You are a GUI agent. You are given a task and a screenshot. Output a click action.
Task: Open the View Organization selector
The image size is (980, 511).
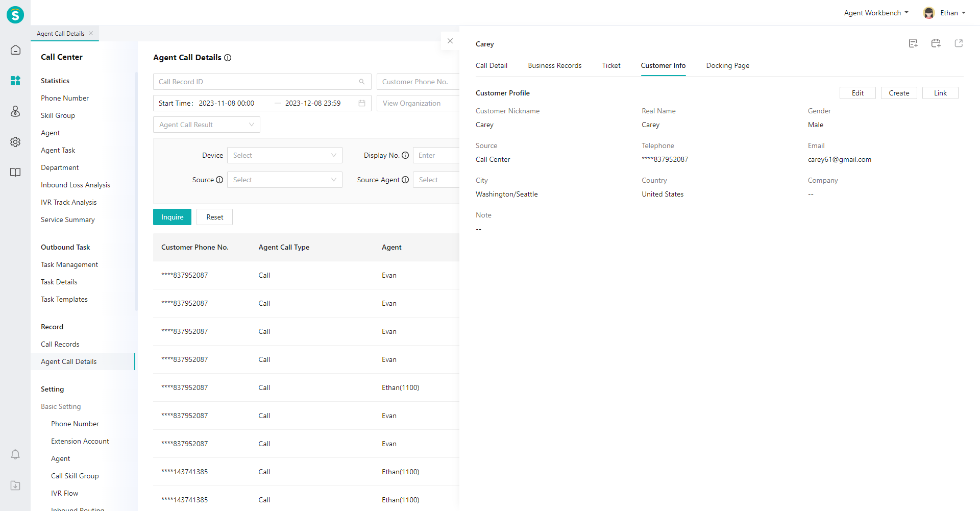pyautogui.click(x=418, y=103)
